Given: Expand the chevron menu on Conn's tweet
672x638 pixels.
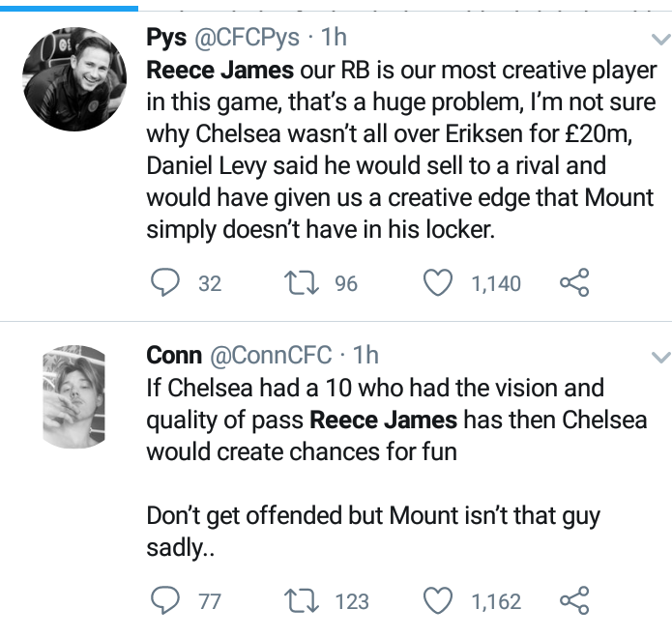Looking at the screenshot, I should [660, 357].
